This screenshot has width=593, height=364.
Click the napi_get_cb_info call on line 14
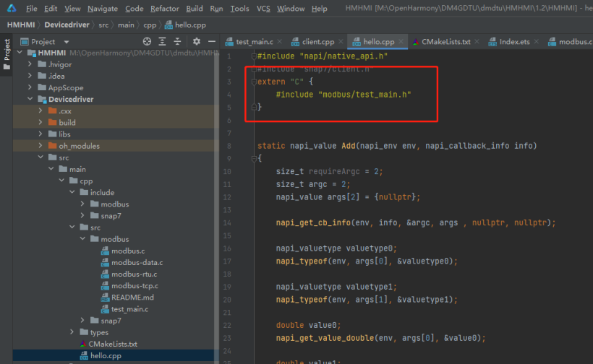pyautogui.click(x=313, y=222)
